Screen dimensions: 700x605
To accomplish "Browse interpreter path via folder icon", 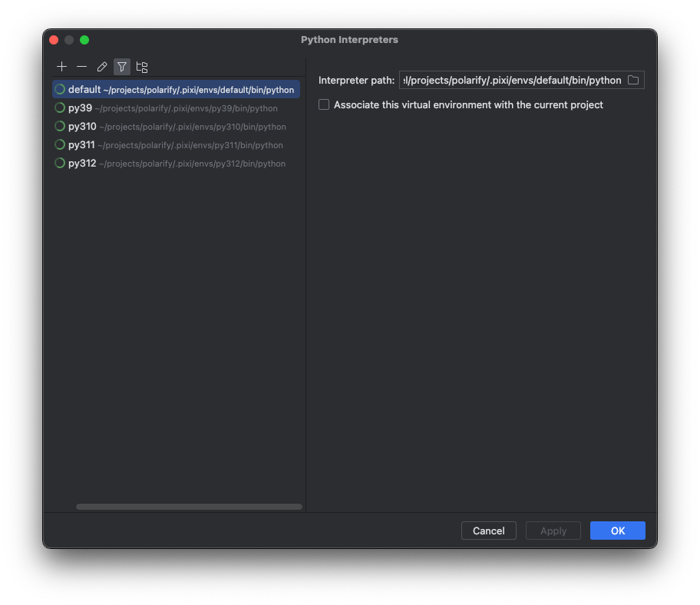I will tap(633, 81).
